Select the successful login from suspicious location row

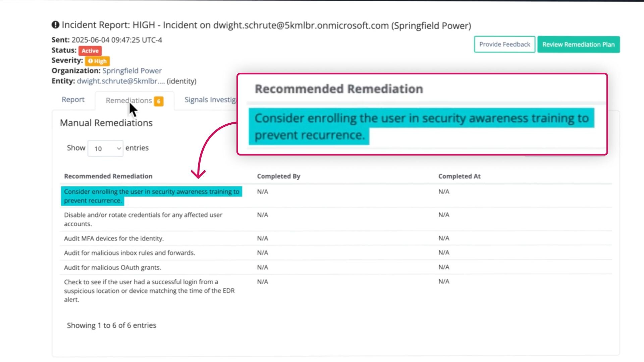pyautogui.click(x=149, y=291)
